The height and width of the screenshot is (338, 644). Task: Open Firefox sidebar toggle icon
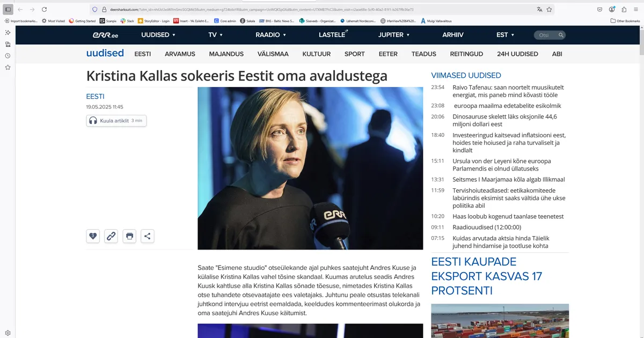click(x=8, y=9)
